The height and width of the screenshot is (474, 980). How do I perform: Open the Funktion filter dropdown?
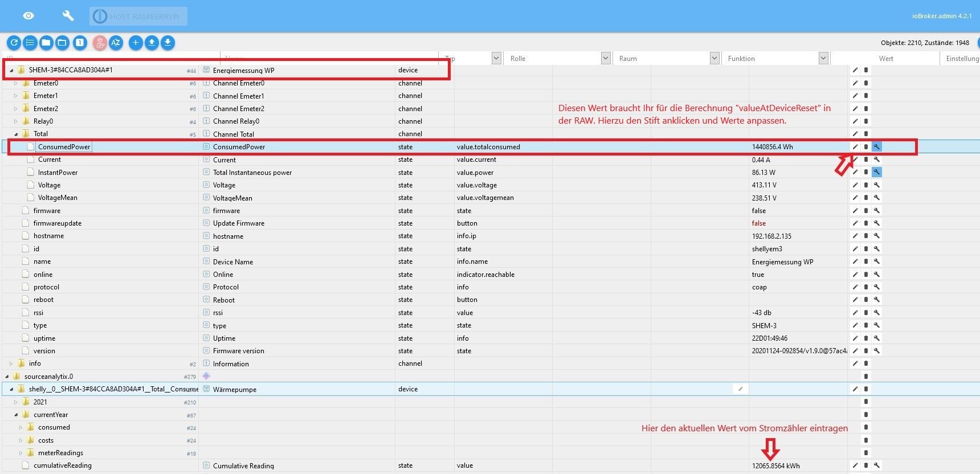pyautogui.click(x=823, y=58)
